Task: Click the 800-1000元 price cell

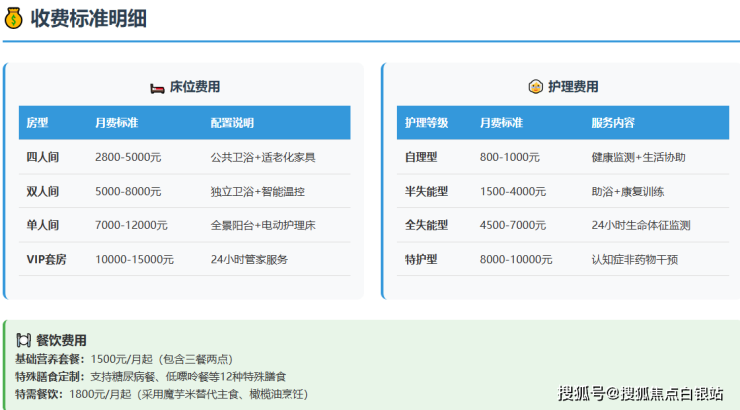Action: pyautogui.click(x=510, y=157)
